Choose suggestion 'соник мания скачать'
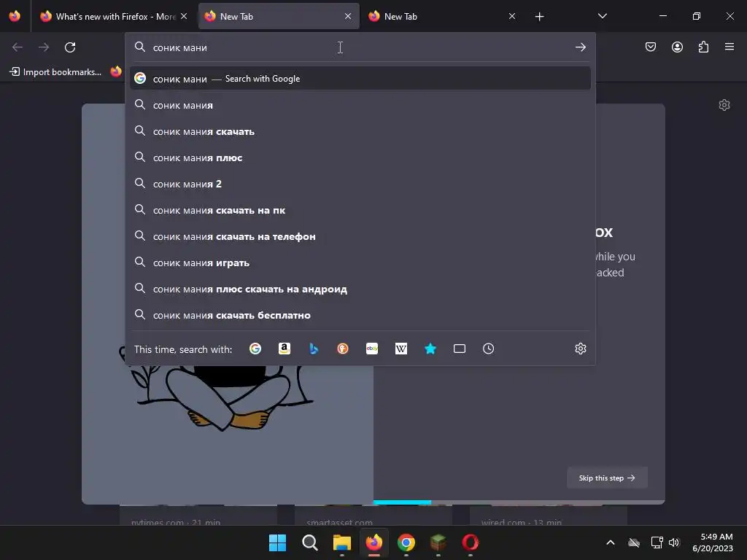Viewport: 747px width, 560px height. [x=360, y=131]
